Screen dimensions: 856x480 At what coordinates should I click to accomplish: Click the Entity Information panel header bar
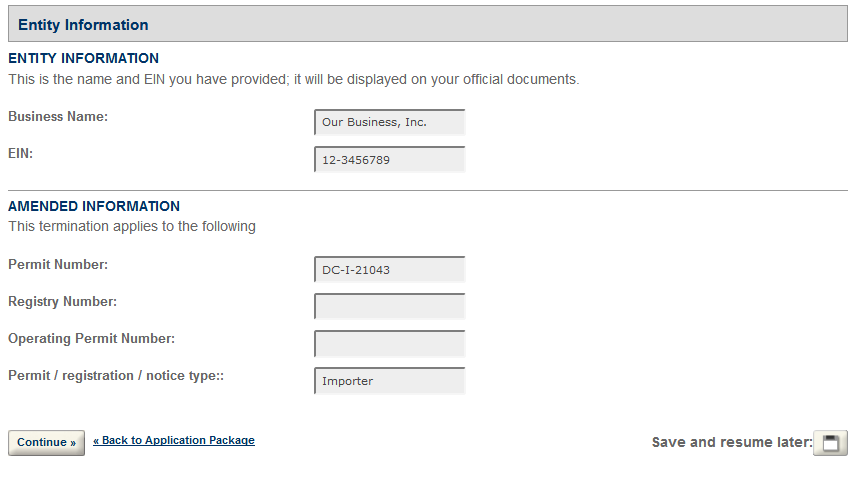(x=428, y=25)
